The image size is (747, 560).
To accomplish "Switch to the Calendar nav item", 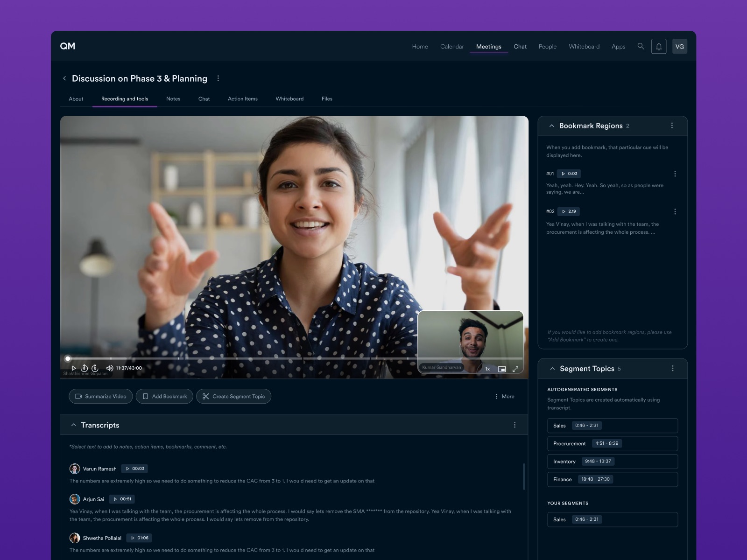I will [x=452, y=47].
